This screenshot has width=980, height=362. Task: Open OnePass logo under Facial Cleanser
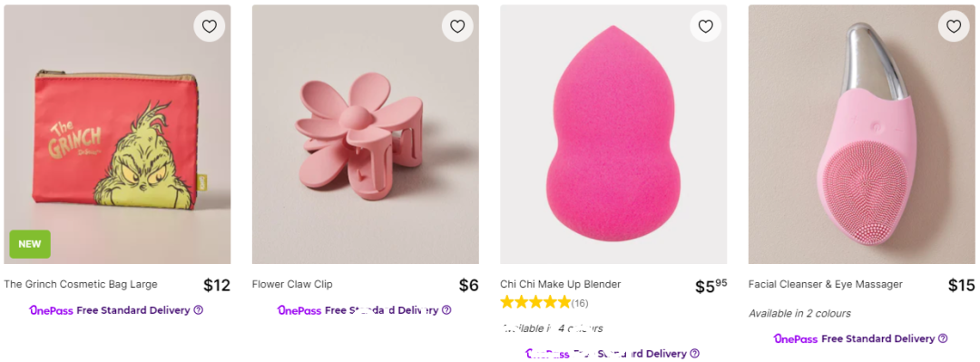point(795,339)
